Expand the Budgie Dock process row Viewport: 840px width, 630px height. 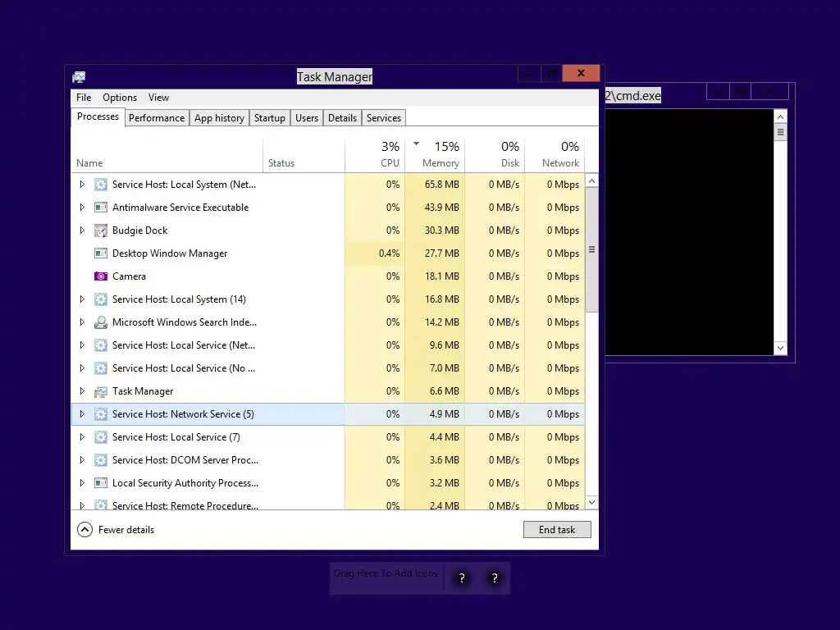click(x=82, y=231)
